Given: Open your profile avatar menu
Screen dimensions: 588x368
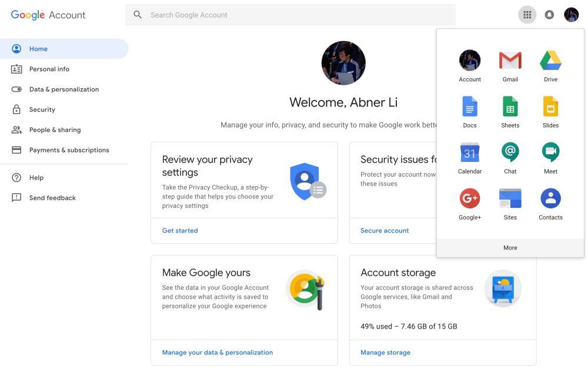Looking at the screenshot, I should tap(571, 15).
